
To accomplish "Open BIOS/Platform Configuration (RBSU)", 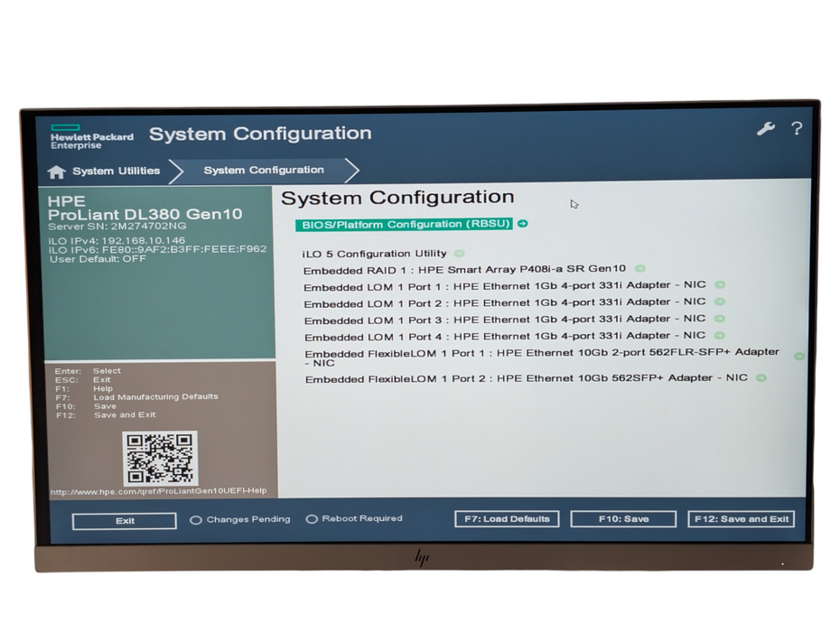I will tap(406, 224).
